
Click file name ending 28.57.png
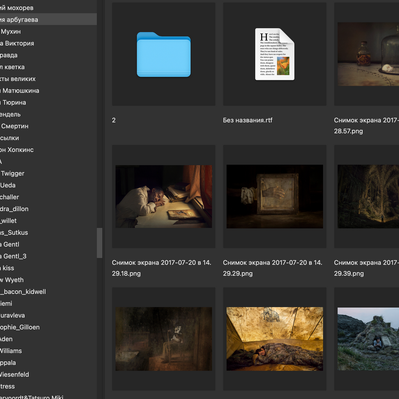(x=366, y=126)
